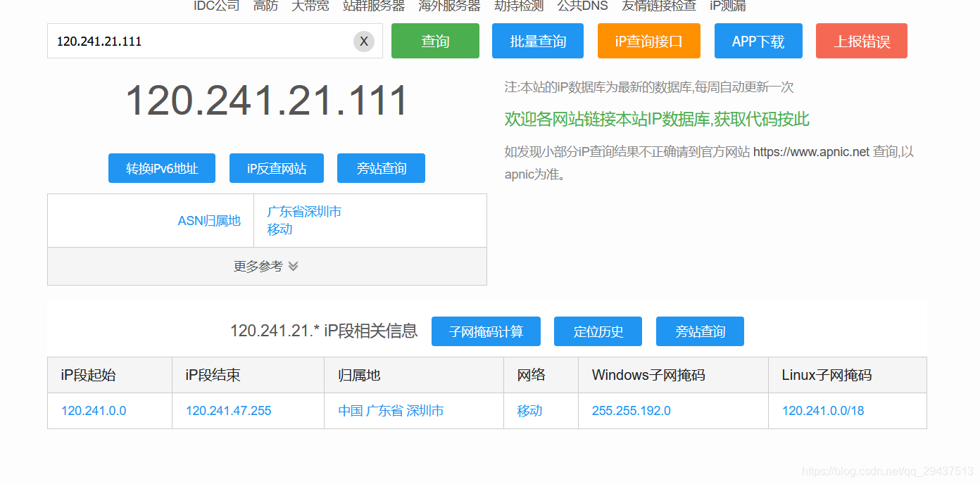Click 旁站查询 in IP段相关信息 section
Viewport: 980px width, 484px height.
pos(700,331)
